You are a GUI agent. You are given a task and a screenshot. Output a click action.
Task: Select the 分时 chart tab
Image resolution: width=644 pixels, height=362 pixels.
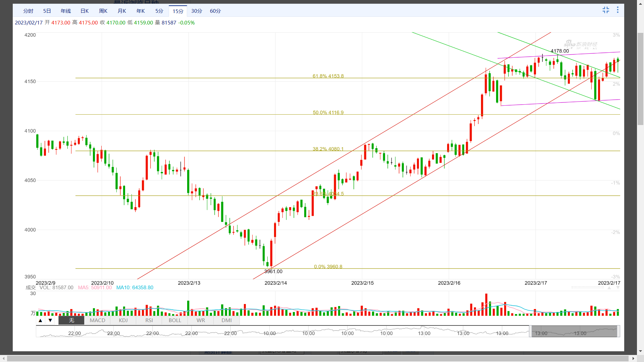pos(28,11)
